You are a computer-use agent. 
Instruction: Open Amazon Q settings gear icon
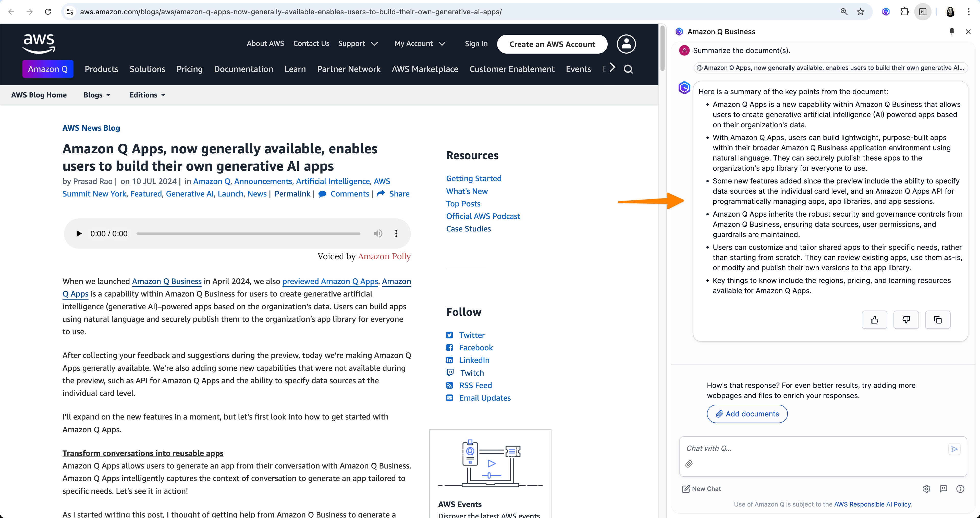click(x=926, y=489)
